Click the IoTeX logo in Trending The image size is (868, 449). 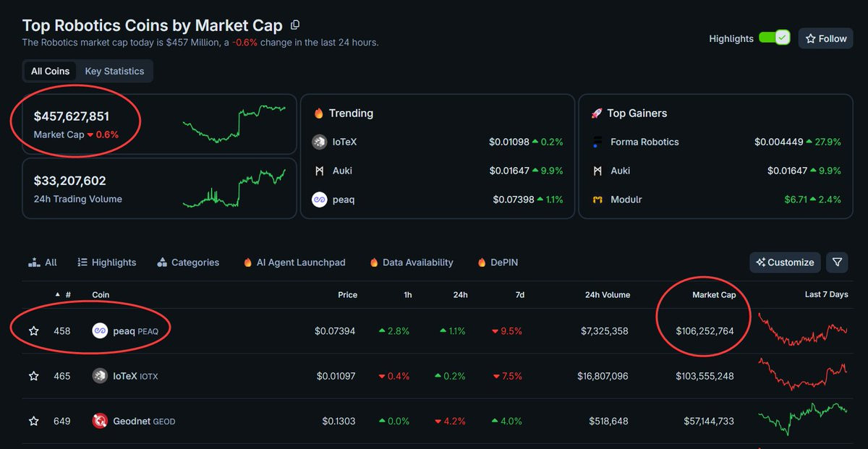[x=319, y=142]
